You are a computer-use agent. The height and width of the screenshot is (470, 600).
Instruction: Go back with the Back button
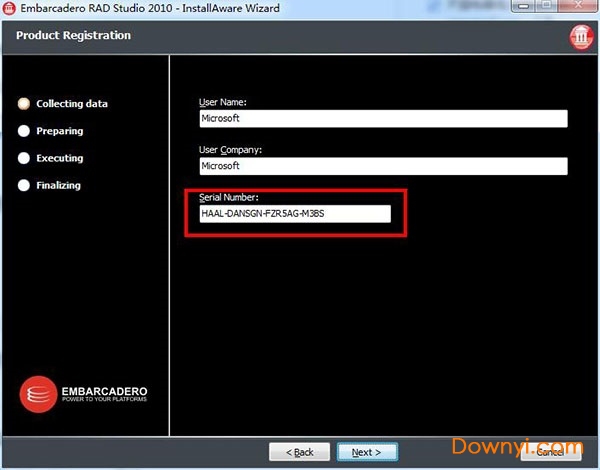299,452
